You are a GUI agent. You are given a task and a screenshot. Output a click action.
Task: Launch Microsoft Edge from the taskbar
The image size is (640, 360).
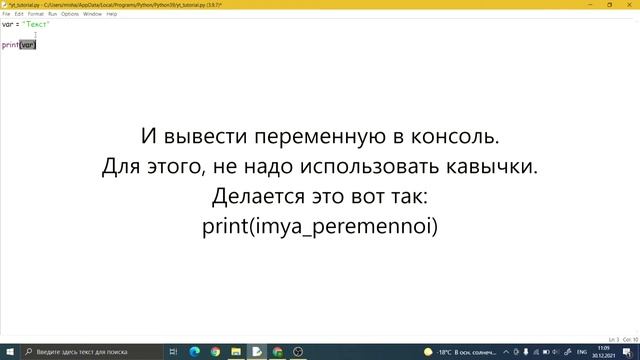pos(195,352)
